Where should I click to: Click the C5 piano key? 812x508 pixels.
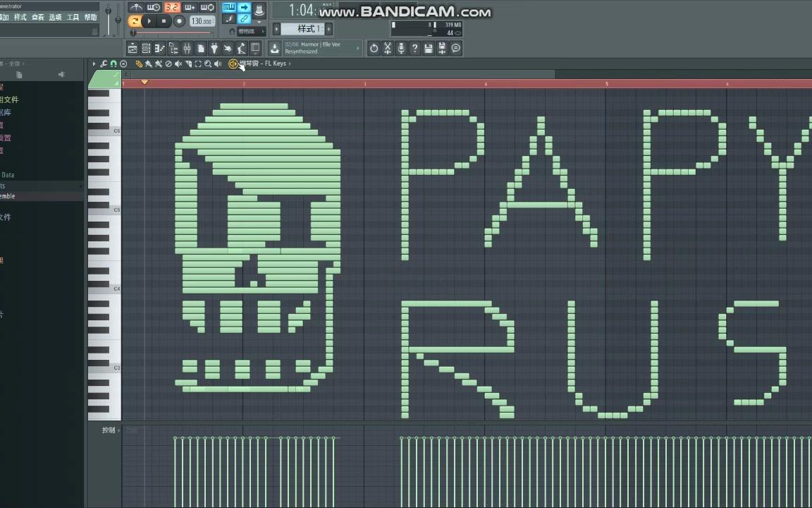[104, 210]
